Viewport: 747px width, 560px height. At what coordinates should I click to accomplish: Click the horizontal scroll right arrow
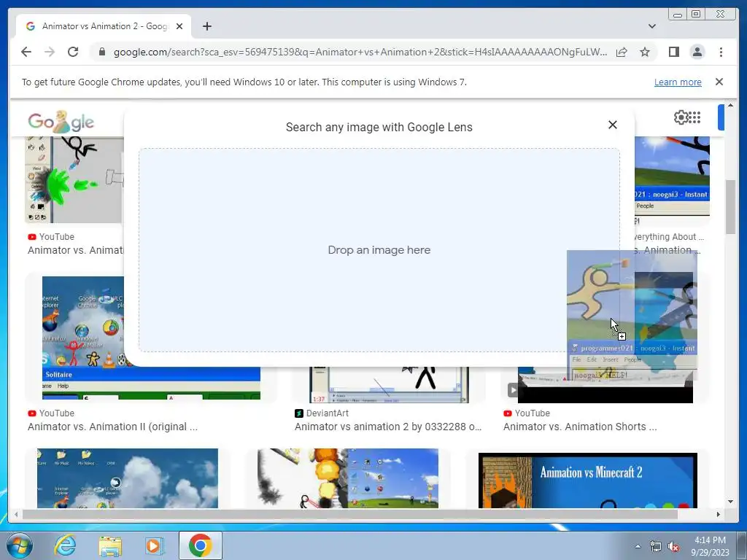tap(719, 514)
